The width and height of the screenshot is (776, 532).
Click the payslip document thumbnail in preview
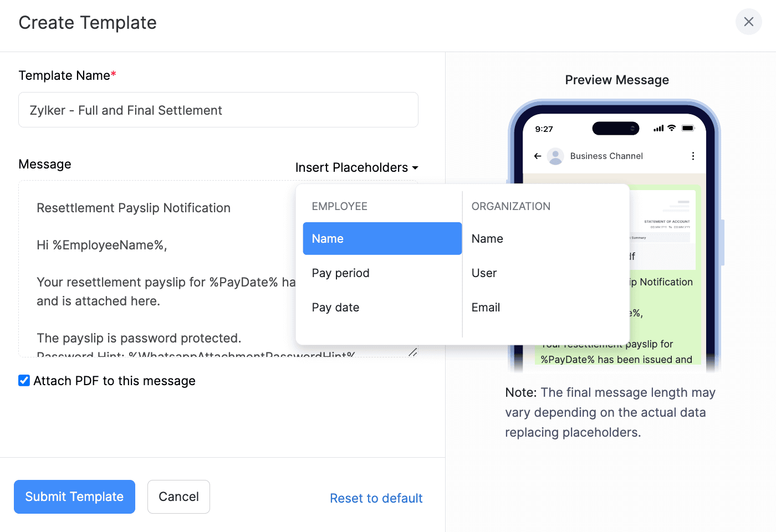coord(666,227)
